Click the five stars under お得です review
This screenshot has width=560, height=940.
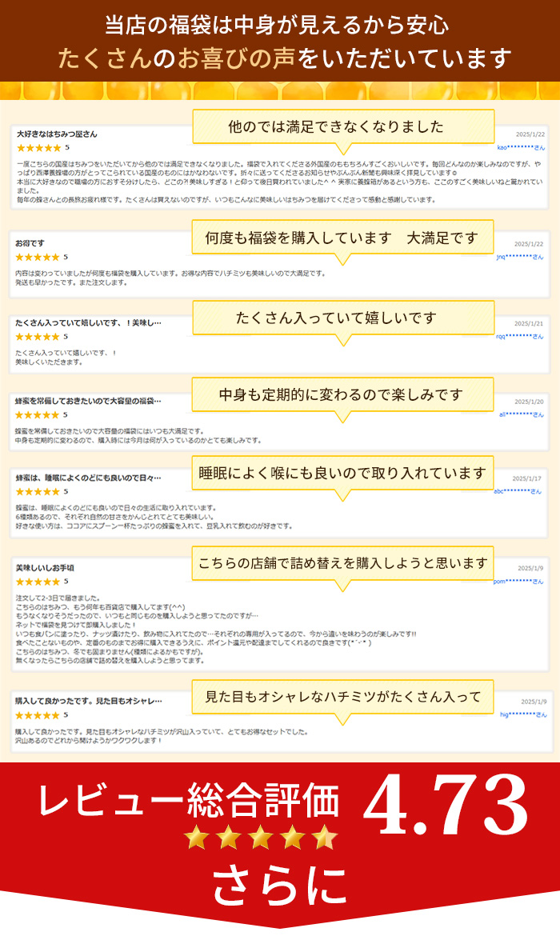point(38,257)
